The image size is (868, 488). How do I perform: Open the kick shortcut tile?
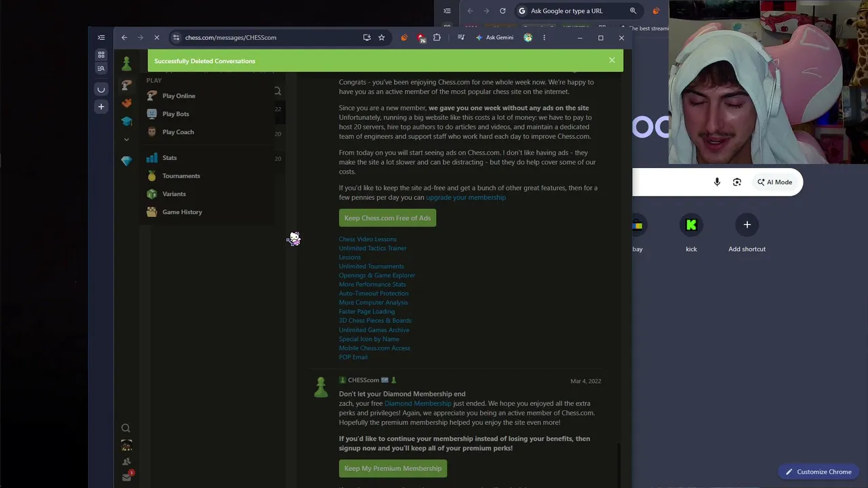(691, 232)
